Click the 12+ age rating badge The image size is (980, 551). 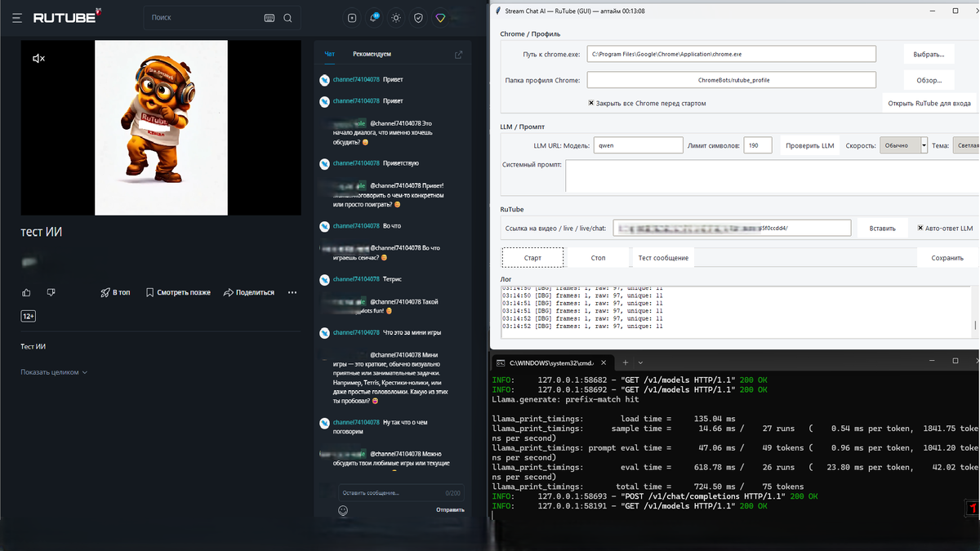[x=28, y=316]
